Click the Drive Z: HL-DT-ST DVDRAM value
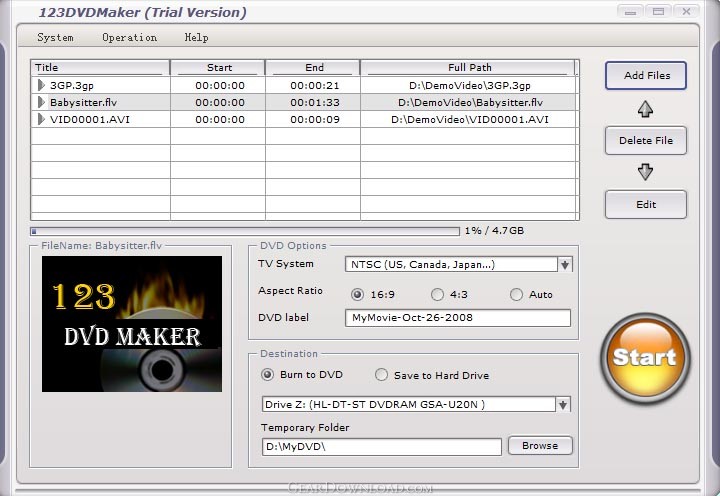720x496 pixels. (375, 405)
